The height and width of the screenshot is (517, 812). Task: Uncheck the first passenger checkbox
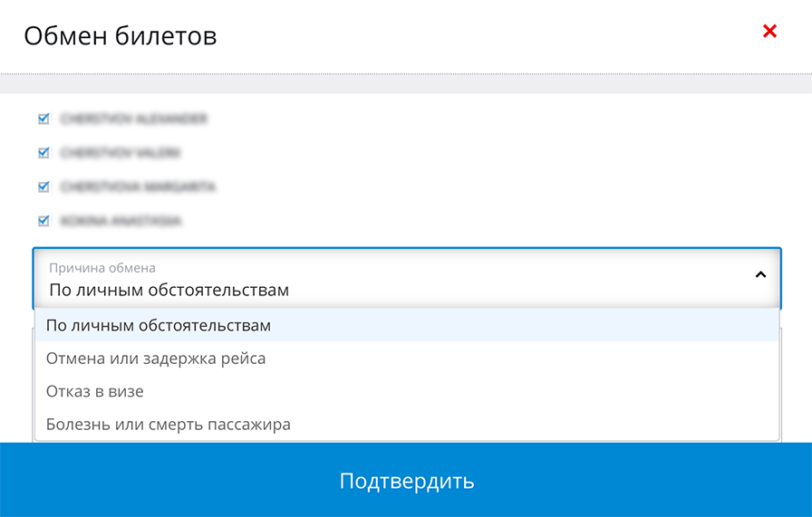[43, 119]
